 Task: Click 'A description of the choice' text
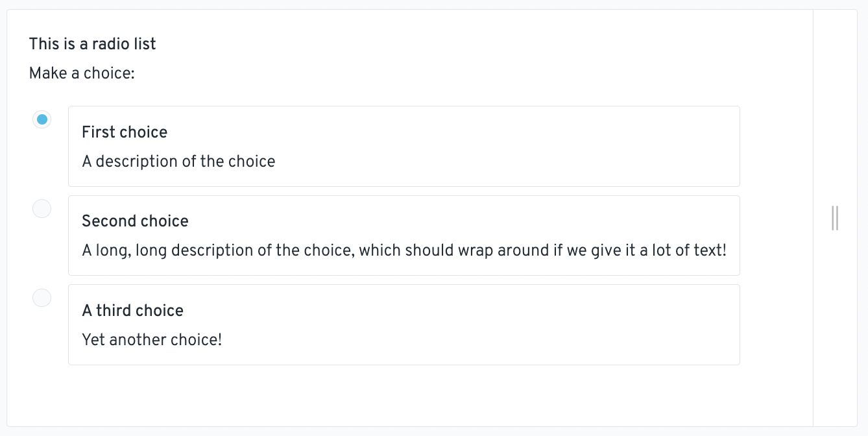[x=178, y=162]
